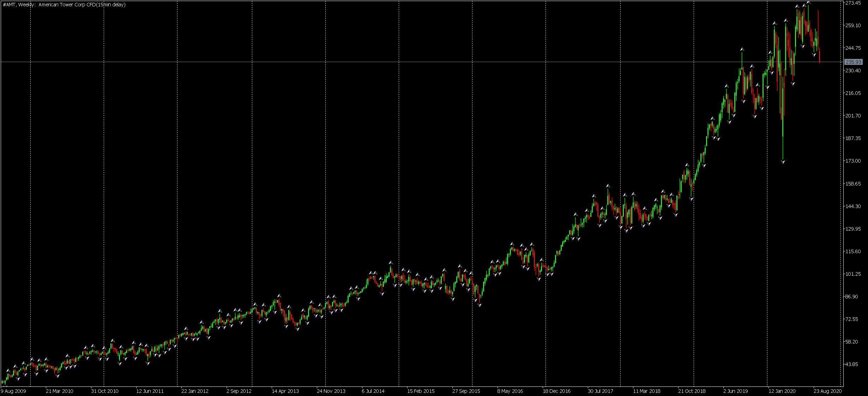The width and height of the screenshot is (868, 396).
Task: Click the up fractal arrow above the late-2017 high near 158.65
Action: pyautogui.click(x=608, y=185)
